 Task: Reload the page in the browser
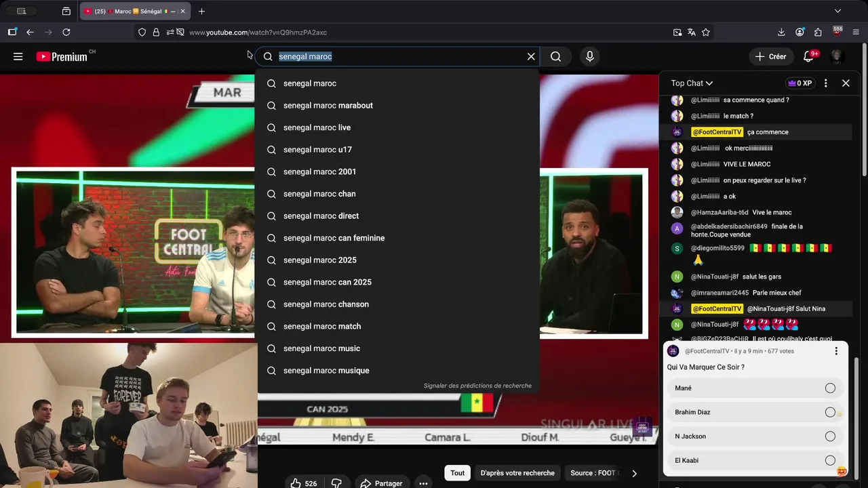(66, 32)
